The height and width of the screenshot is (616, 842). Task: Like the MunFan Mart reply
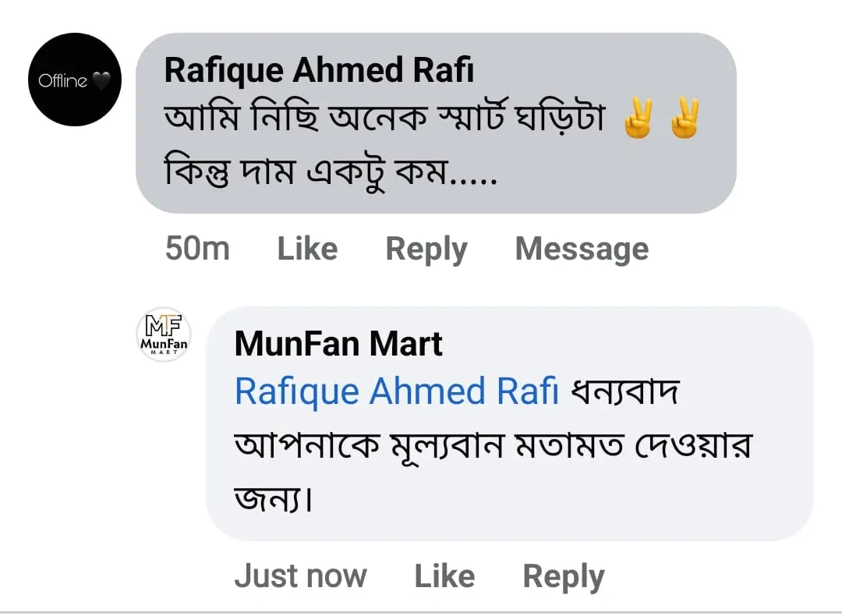(x=444, y=576)
